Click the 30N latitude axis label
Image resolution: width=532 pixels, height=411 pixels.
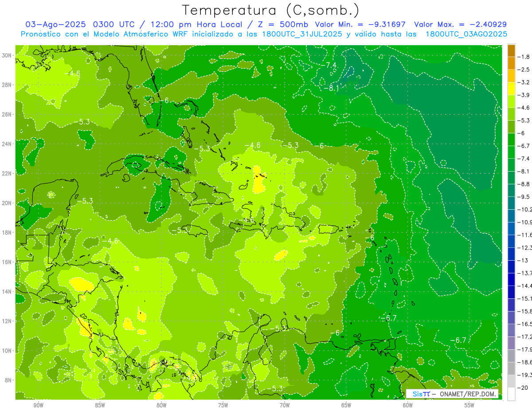click(7, 55)
